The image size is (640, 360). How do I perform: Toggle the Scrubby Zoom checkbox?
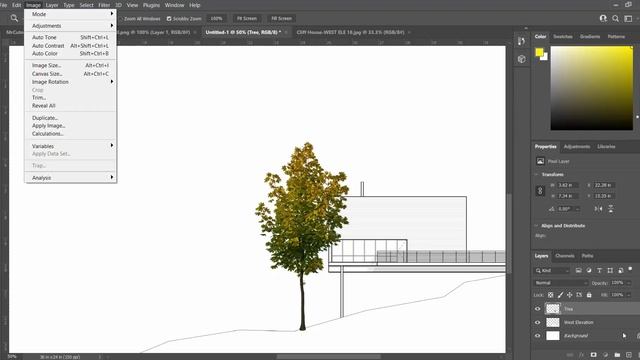pos(169,18)
